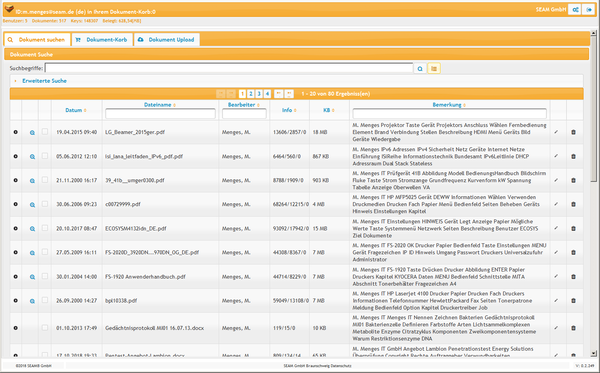This screenshot has height=373, width=600.
Task: Expand row details for FS-1920 Anwenderhandbuch.pdf
Action: [x=16, y=277]
